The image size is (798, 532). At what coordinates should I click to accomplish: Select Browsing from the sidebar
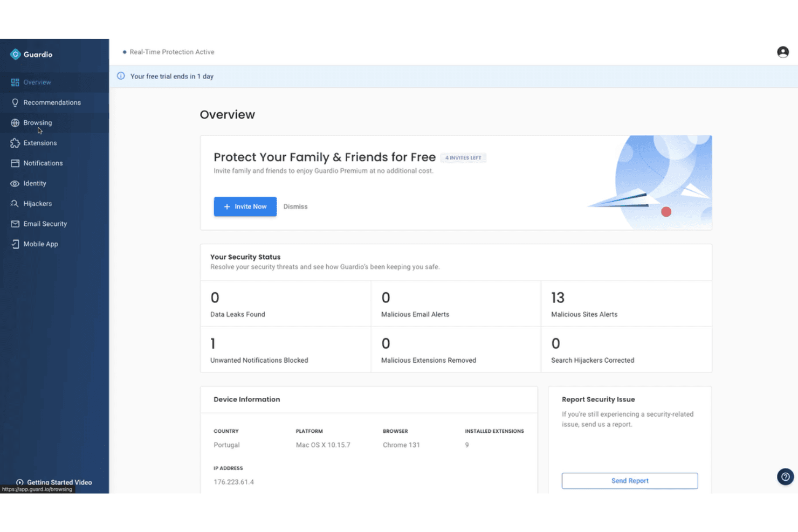[54, 123]
